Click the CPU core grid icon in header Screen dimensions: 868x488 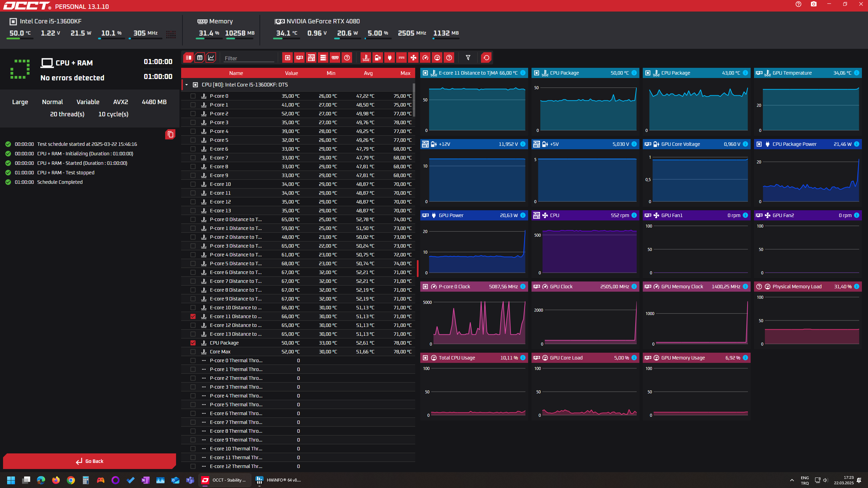171,34
